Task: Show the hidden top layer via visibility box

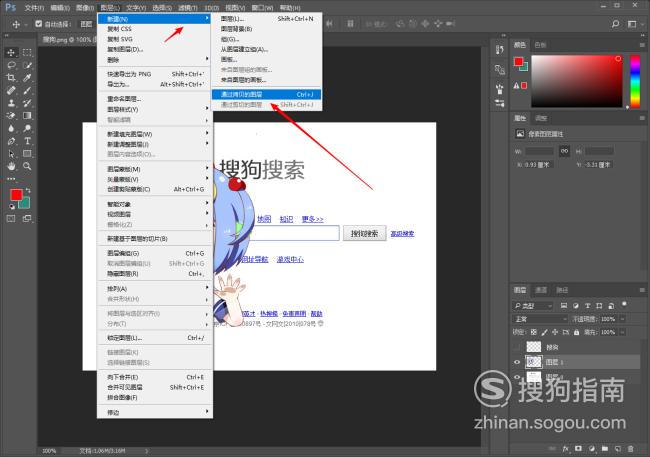Action: click(517, 347)
